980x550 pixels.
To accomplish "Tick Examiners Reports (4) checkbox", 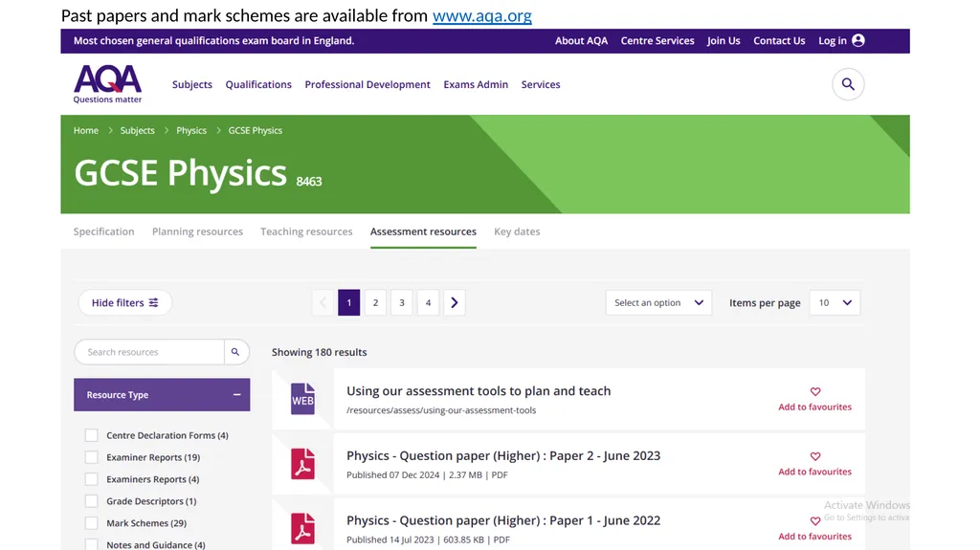I will tap(91, 479).
